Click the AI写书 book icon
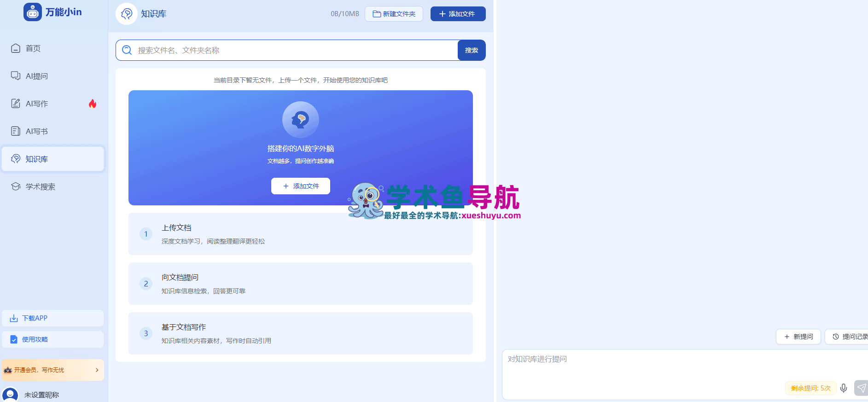 pyautogui.click(x=16, y=131)
